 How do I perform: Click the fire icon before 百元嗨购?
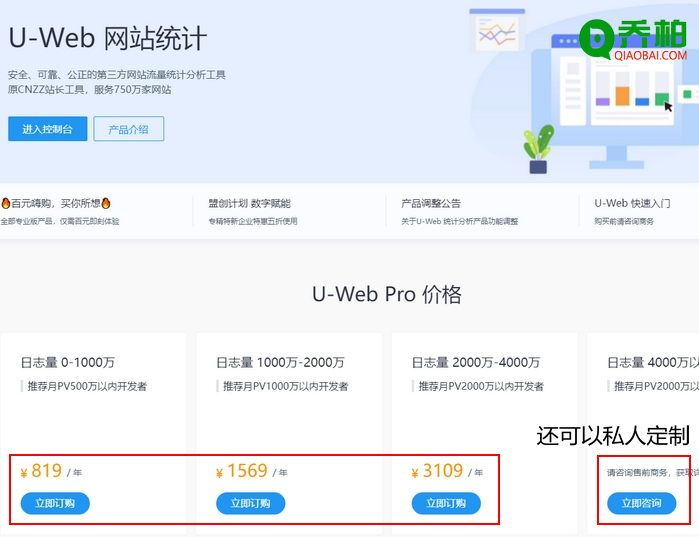pyautogui.click(x=5, y=203)
